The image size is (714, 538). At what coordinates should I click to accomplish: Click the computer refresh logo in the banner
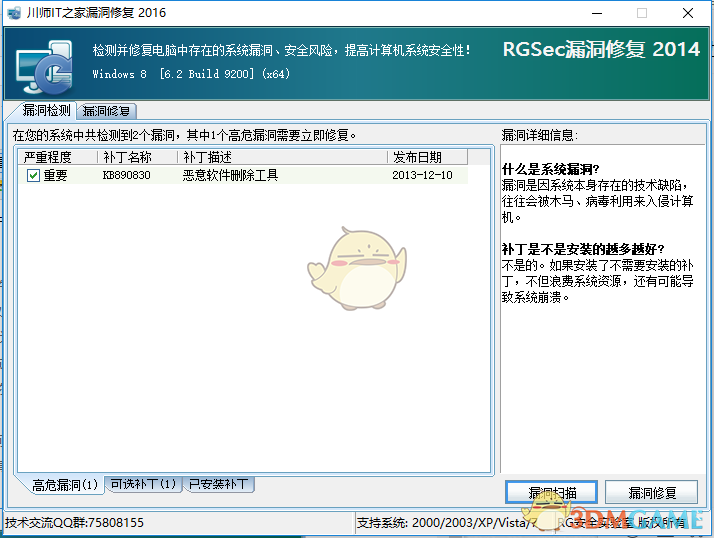44,67
